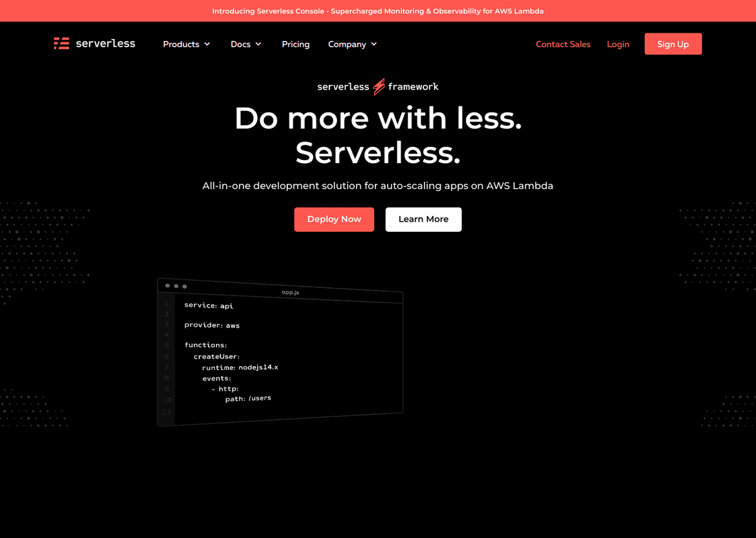The width and height of the screenshot is (756, 538).
Task: Expand the Products dropdown chevron
Action: pyautogui.click(x=207, y=44)
